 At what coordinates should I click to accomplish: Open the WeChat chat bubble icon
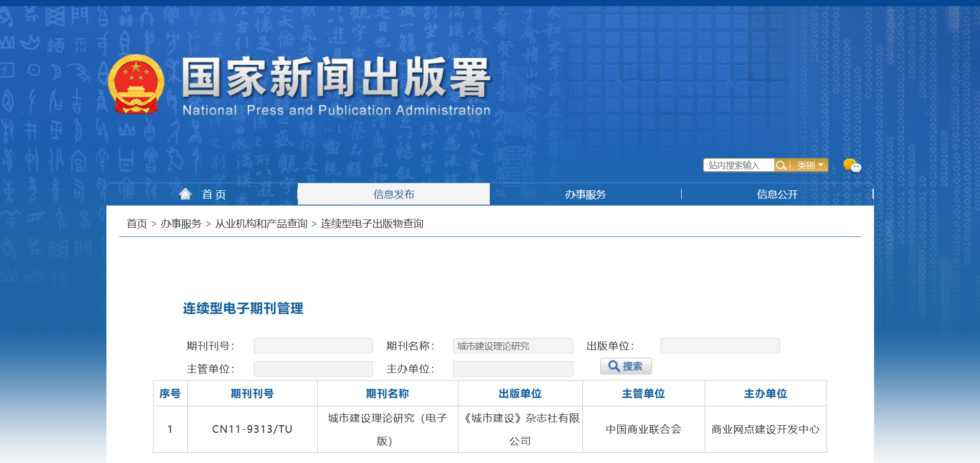tap(852, 166)
